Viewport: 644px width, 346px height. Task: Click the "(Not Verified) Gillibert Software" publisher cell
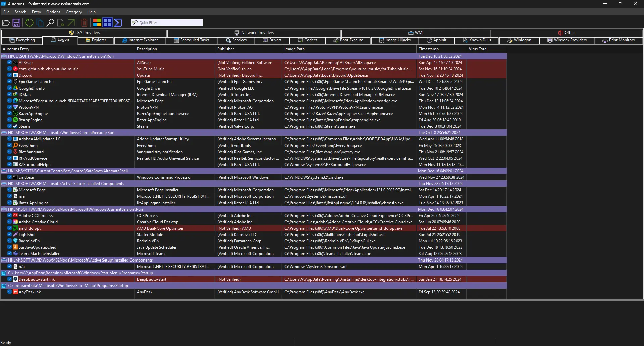(x=245, y=63)
